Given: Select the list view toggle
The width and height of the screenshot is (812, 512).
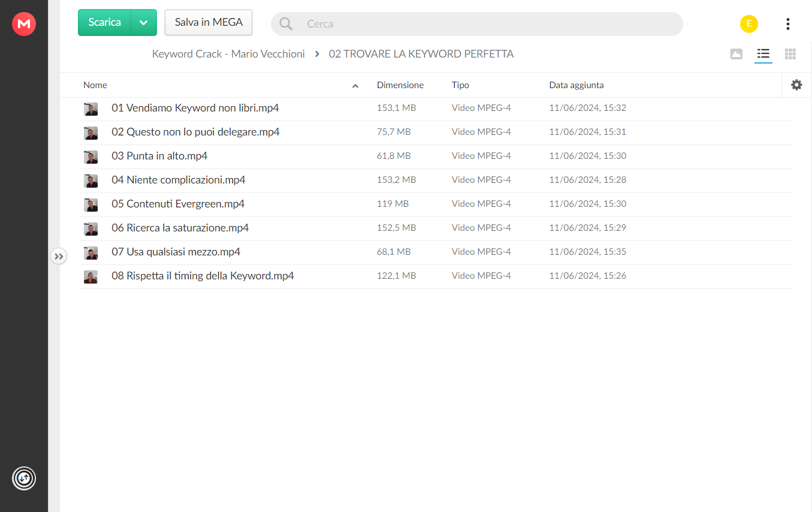Looking at the screenshot, I should click(763, 54).
